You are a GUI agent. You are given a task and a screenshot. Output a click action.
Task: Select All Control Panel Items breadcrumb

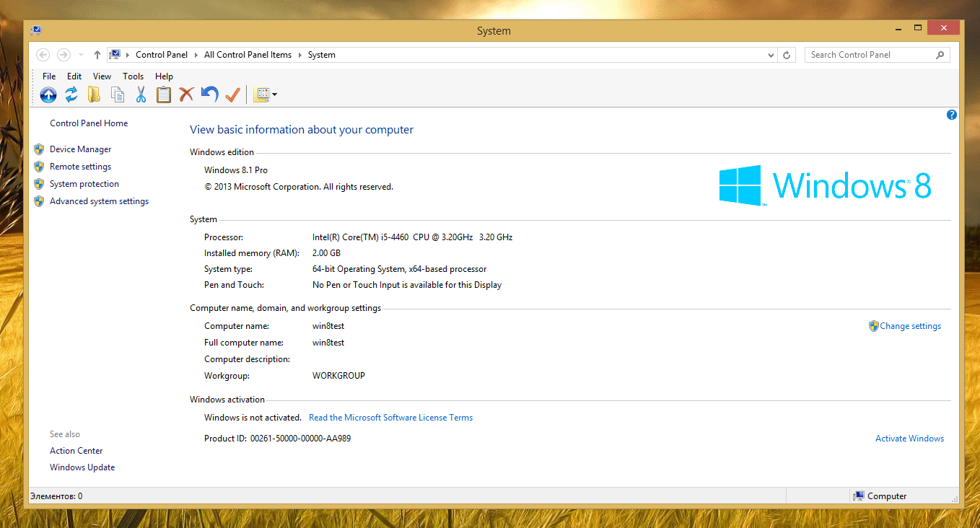248,55
